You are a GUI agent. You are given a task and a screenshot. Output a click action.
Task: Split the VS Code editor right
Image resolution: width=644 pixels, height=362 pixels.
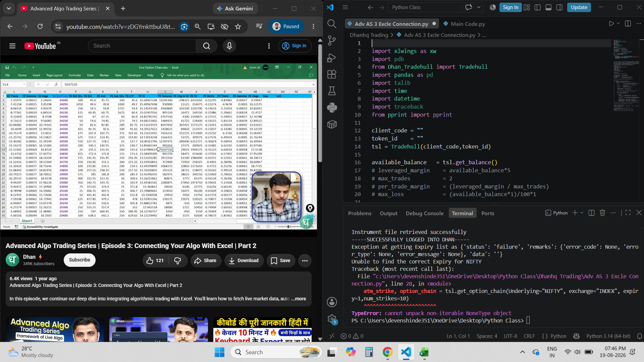coord(628,23)
